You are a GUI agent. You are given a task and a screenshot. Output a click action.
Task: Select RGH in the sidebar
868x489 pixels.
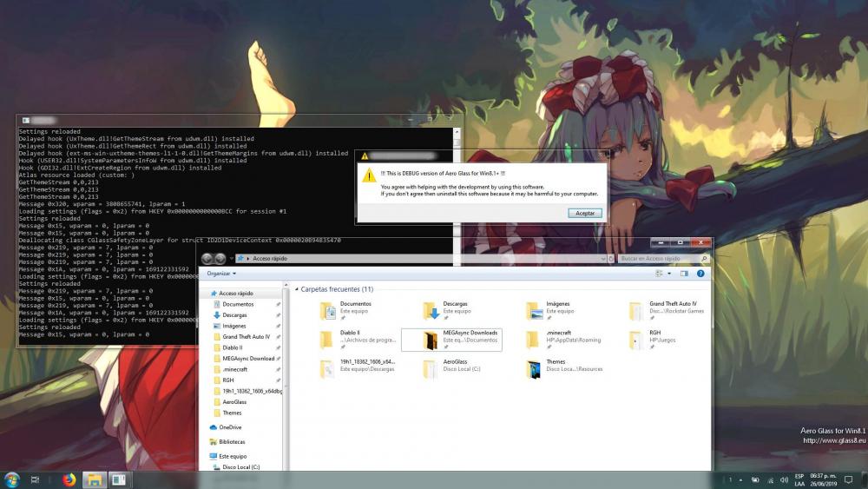pos(228,380)
